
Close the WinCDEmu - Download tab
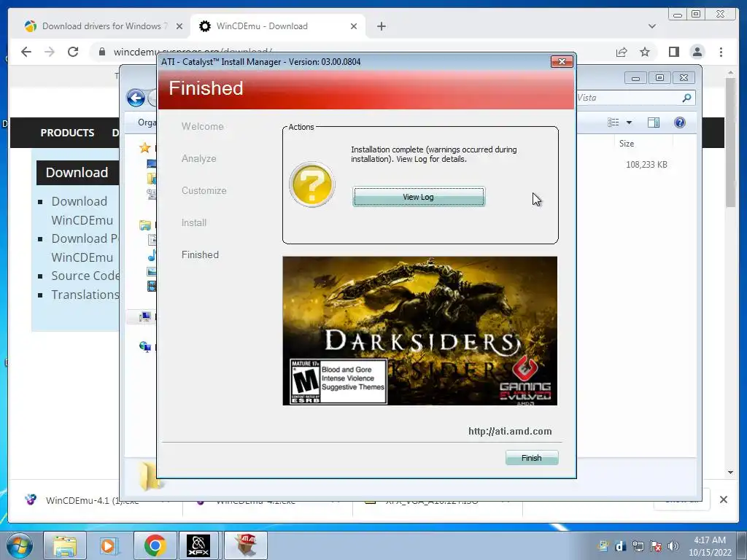coord(354,26)
